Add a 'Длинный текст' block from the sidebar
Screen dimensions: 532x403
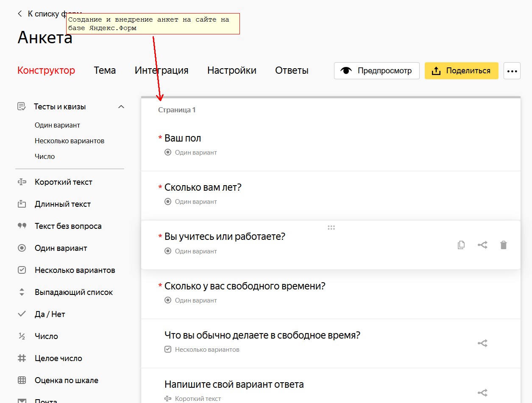(x=62, y=204)
